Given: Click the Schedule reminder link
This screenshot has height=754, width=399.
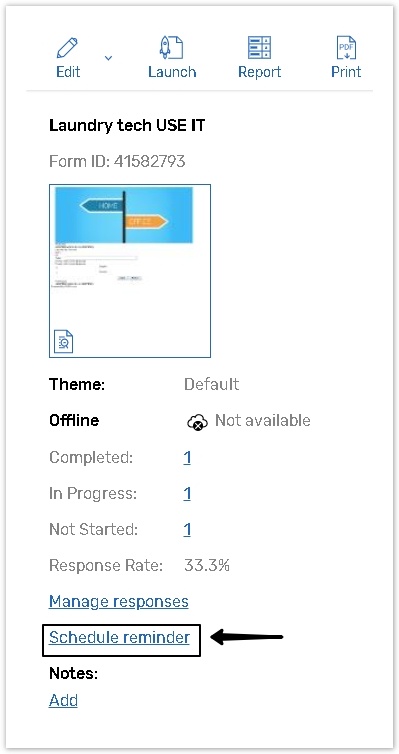Looking at the screenshot, I should click(119, 638).
